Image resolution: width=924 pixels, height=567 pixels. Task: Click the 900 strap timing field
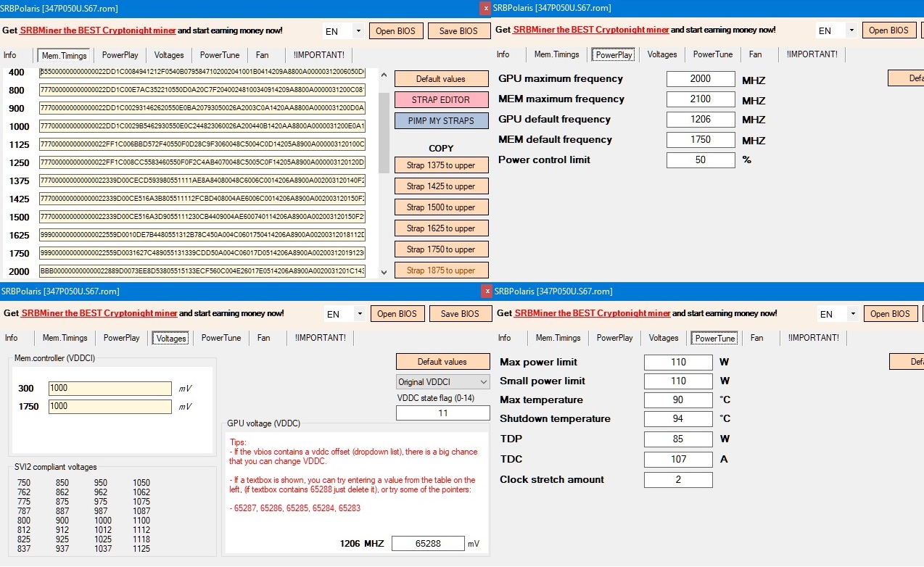coord(202,108)
